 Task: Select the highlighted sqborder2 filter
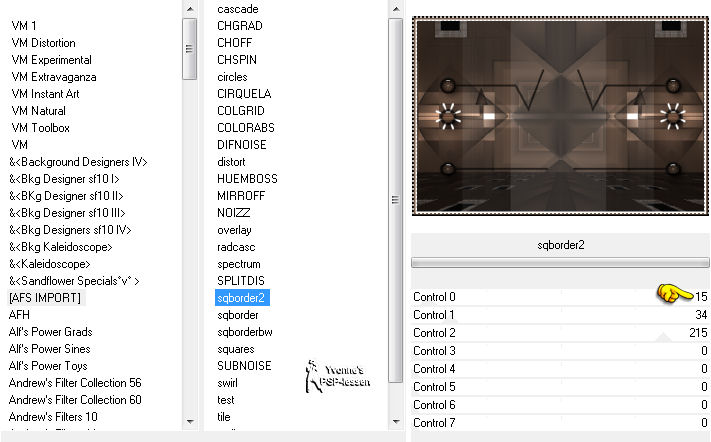242,298
